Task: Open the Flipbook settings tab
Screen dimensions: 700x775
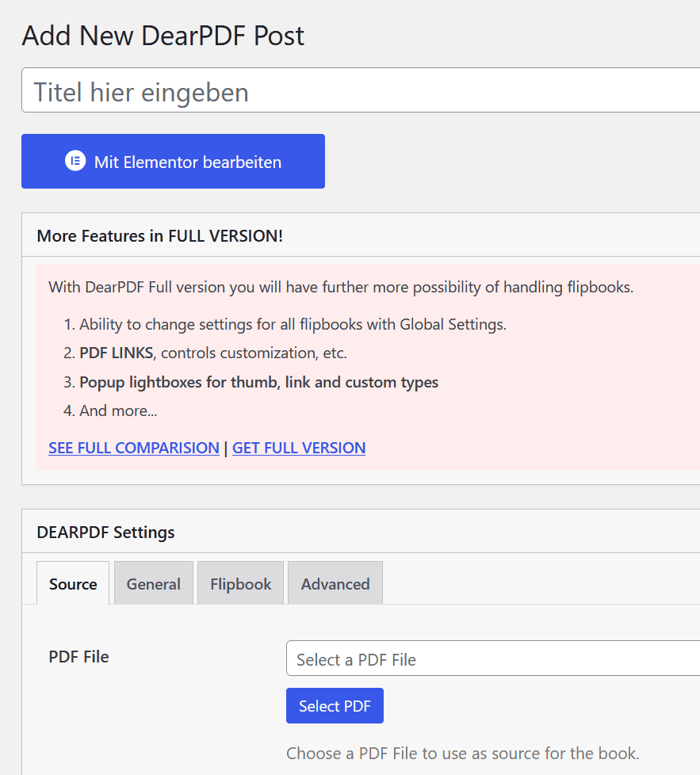Action: click(241, 584)
